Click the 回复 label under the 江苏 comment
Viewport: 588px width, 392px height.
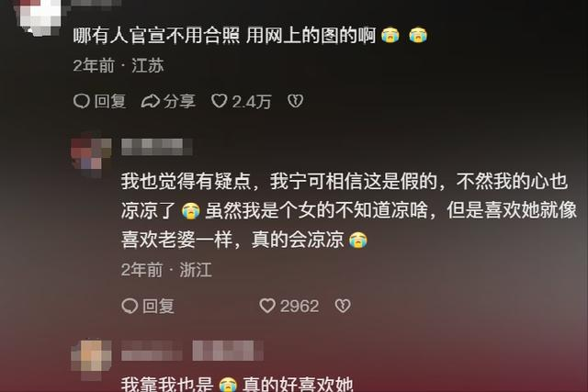coord(110,101)
